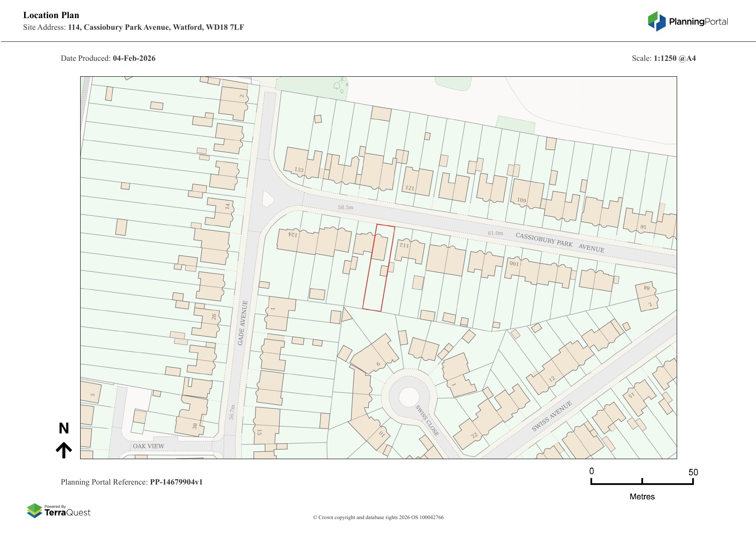Click the Planning Portal Reference number
756x535 pixels.
coord(176,482)
